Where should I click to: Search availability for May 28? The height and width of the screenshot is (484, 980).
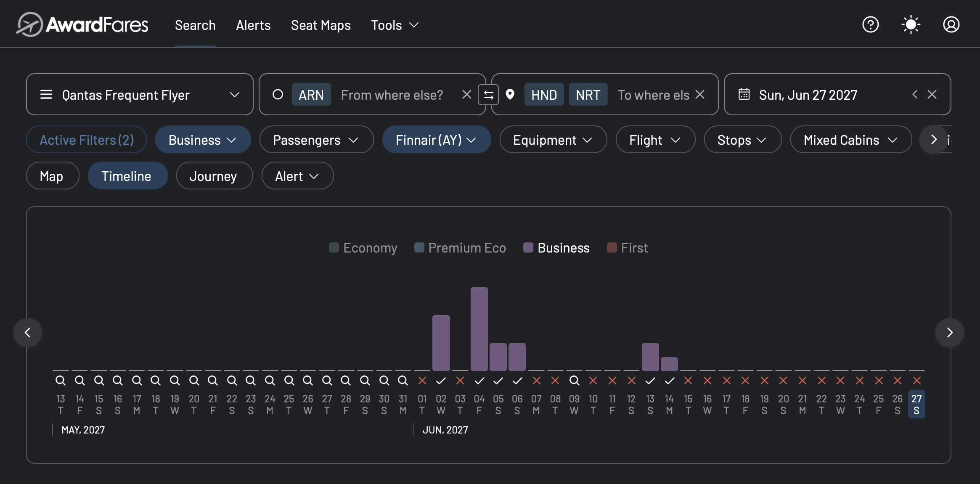point(346,380)
